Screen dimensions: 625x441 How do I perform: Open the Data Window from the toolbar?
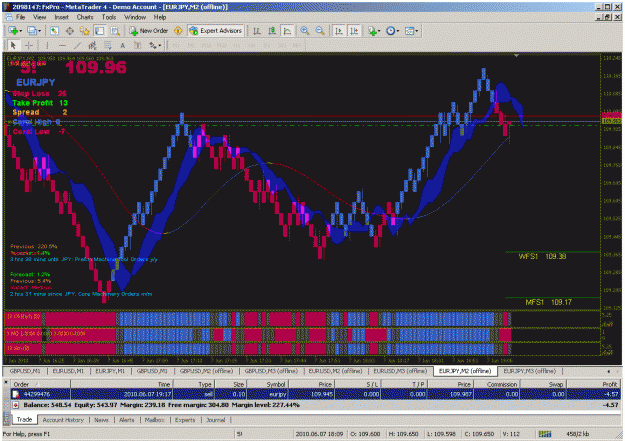[x=69, y=31]
